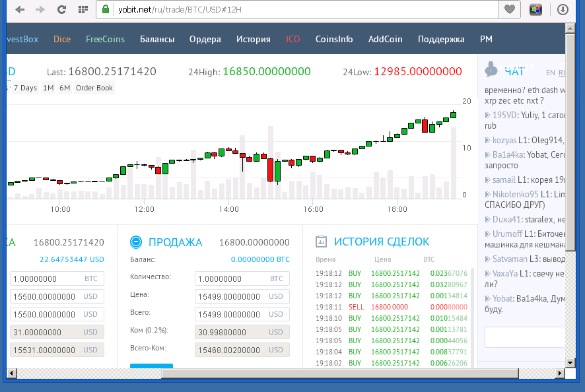Open the PM menu item
The width and height of the screenshot is (585, 392).
[486, 39]
